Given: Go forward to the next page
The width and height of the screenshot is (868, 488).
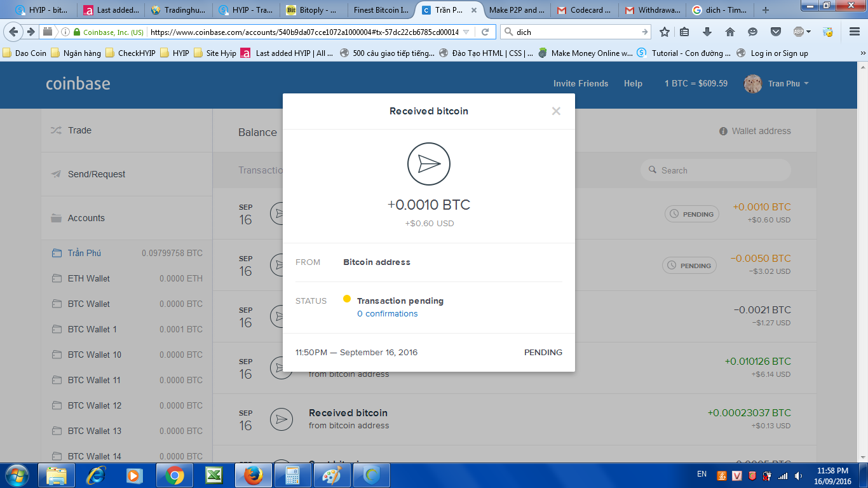Looking at the screenshot, I should 31,32.
